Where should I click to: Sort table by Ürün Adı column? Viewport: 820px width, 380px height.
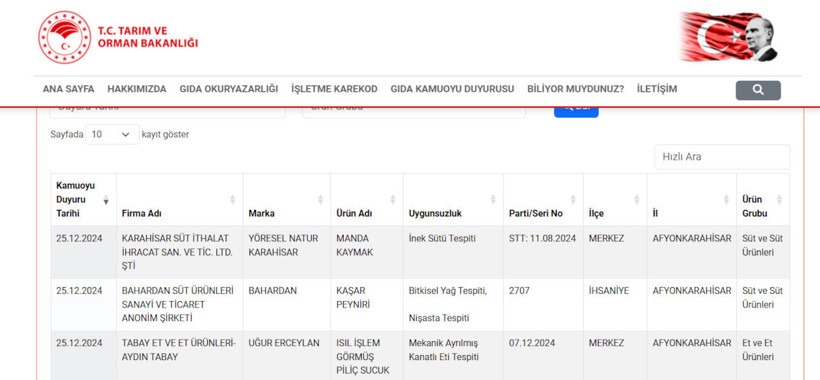coord(367,200)
